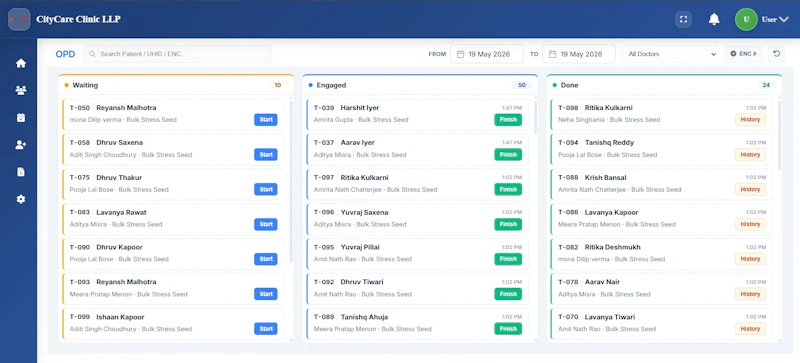Image resolution: width=800 pixels, height=363 pixels.
Task: Open notifications bell icon
Action: pos(714,19)
